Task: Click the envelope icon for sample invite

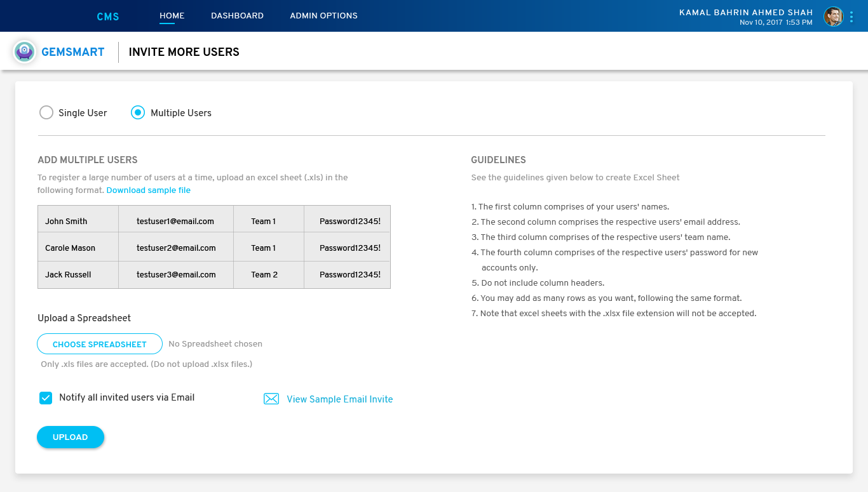Action: 271,399
